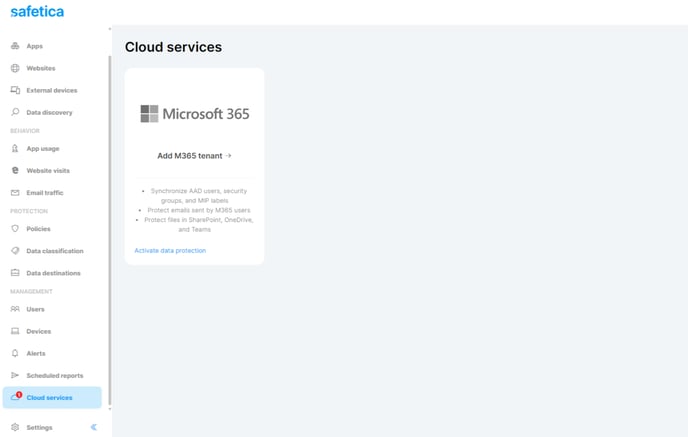Click the App usage icon
This screenshot has height=437, width=688.
pos(15,148)
